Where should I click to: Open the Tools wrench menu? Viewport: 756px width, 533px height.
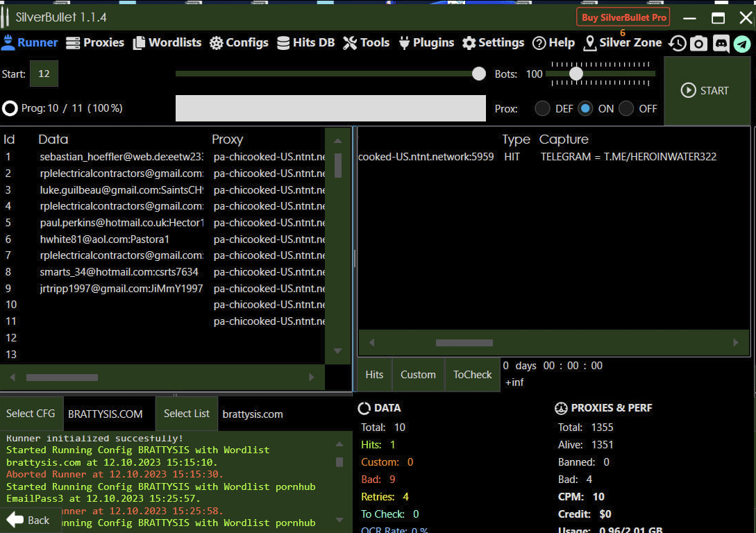click(366, 43)
